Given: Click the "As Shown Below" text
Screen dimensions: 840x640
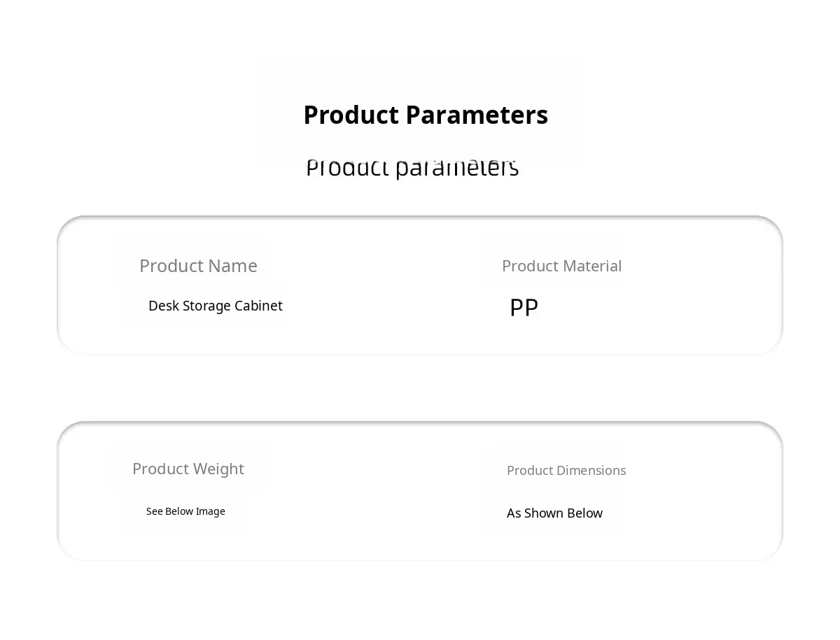Looking at the screenshot, I should tap(554, 513).
